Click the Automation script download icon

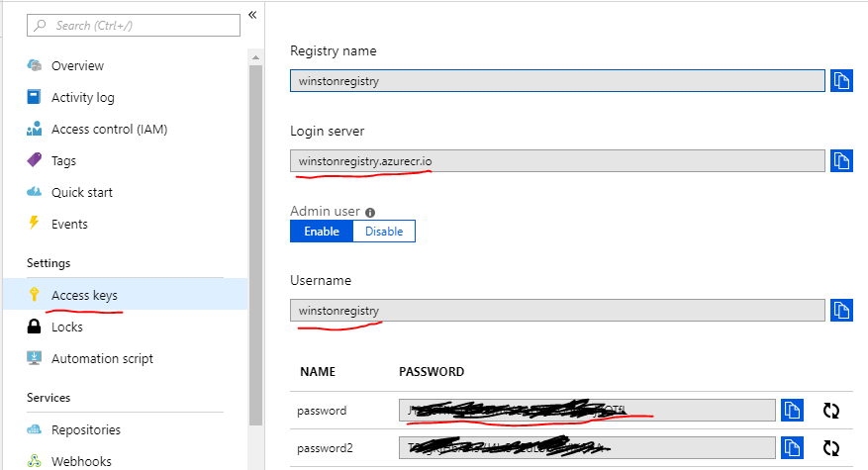click(x=35, y=357)
